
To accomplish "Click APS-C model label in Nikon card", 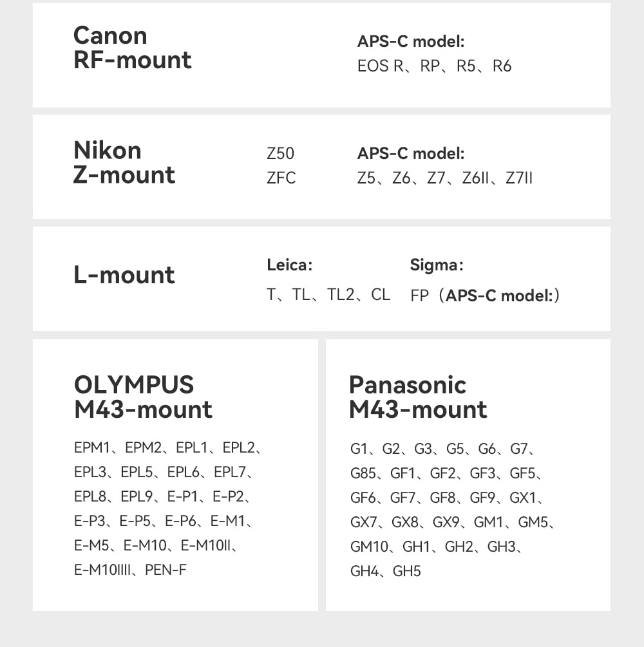I will pyautogui.click(x=411, y=154).
